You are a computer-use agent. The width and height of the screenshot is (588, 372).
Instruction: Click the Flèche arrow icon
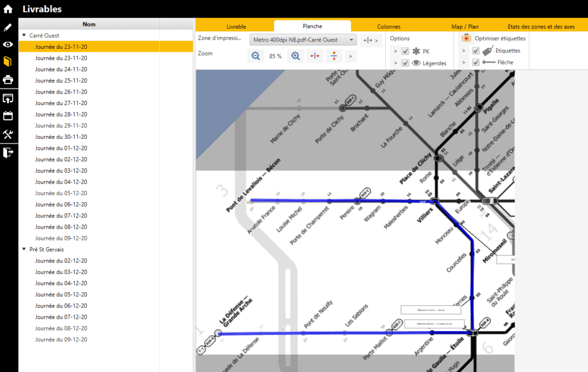pyautogui.click(x=489, y=62)
